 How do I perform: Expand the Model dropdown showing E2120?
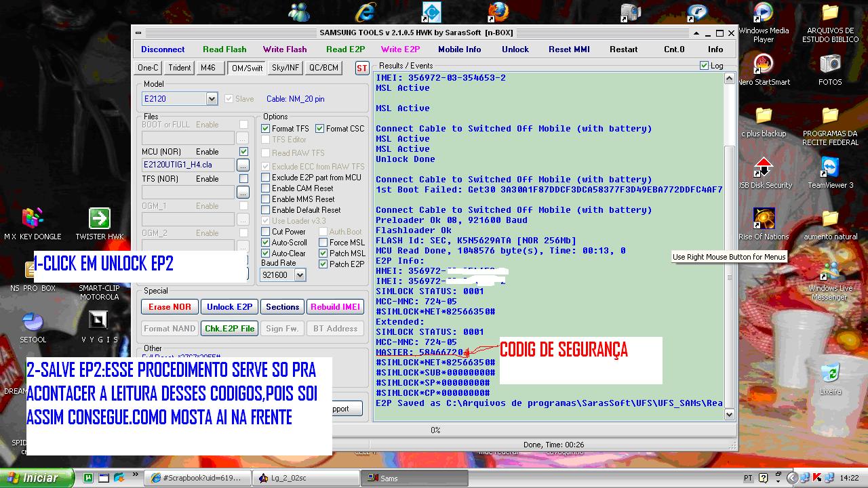(212, 99)
